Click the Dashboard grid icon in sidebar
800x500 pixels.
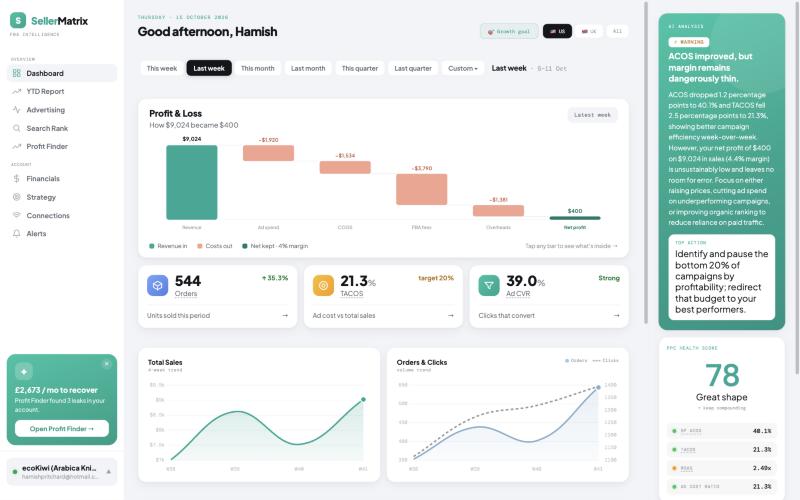point(16,73)
